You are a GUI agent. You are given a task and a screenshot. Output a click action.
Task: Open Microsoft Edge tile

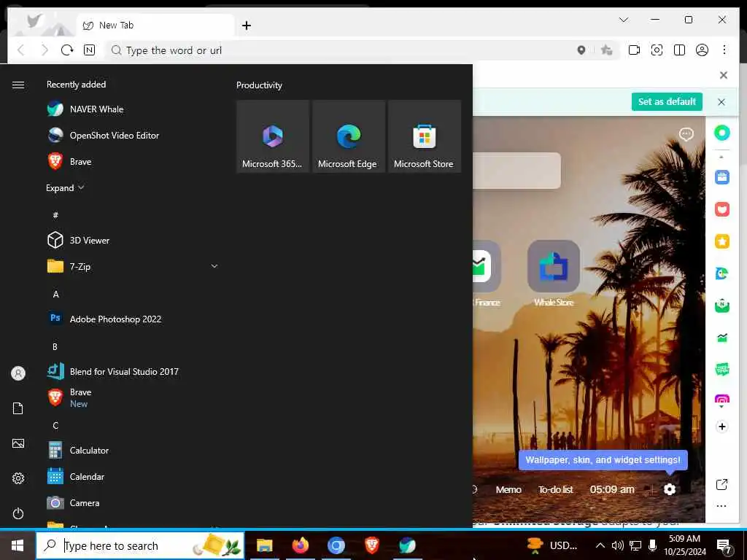348,136
